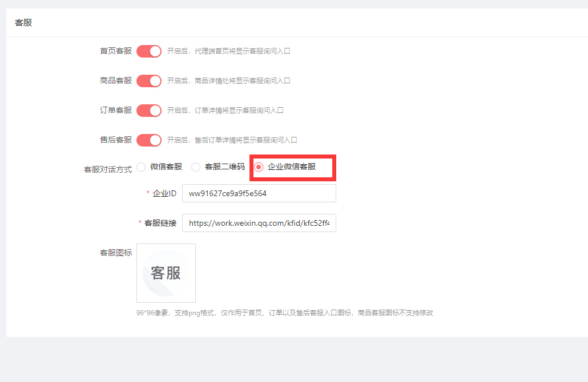Click the 96*96像素 png format hint text
The height and width of the screenshot is (382, 588).
[284, 313]
